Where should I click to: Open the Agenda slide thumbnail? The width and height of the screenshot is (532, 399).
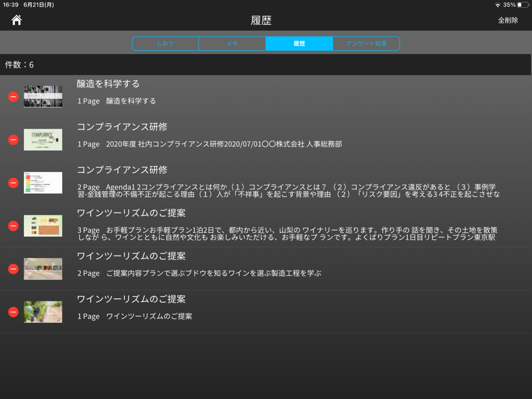(43, 183)
